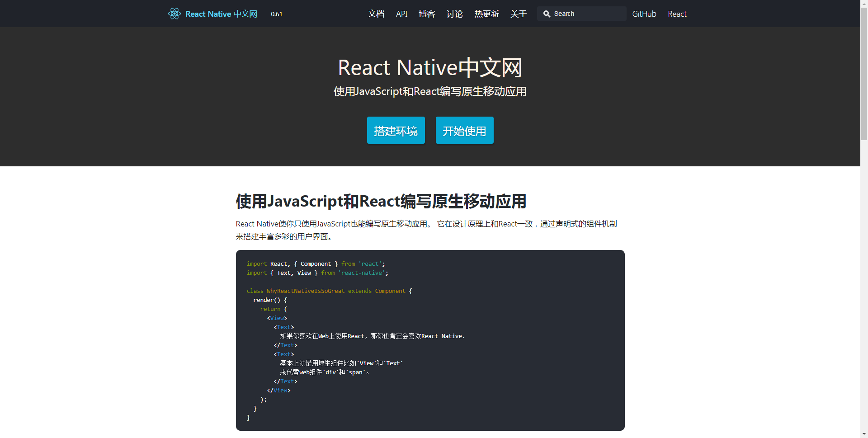This screenshot has width=868, height=438.
Task: Open the 关于 page
Action: (518, 14)
